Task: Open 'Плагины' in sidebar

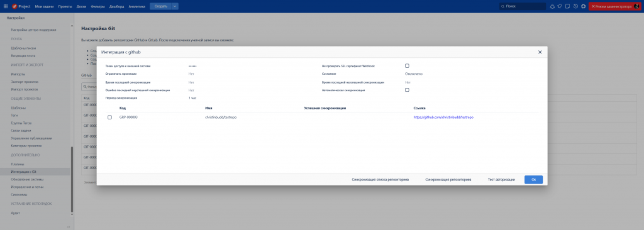Action: [18, 164]
